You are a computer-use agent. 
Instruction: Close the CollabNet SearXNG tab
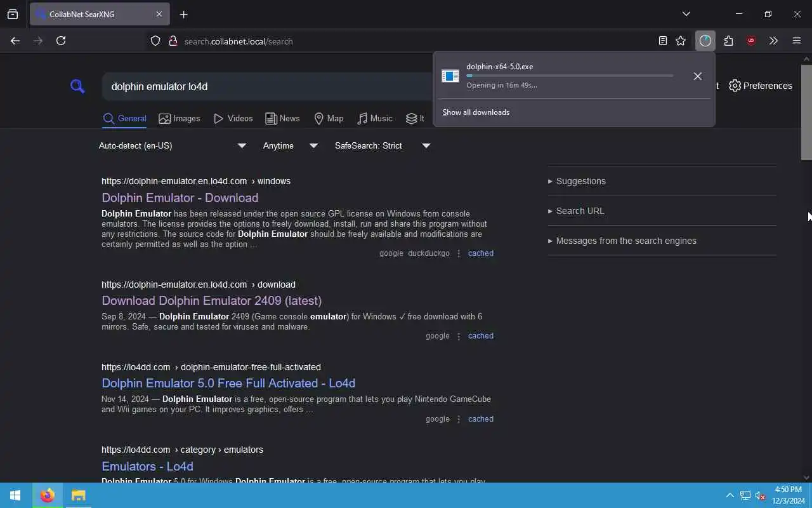coord(159,14)
